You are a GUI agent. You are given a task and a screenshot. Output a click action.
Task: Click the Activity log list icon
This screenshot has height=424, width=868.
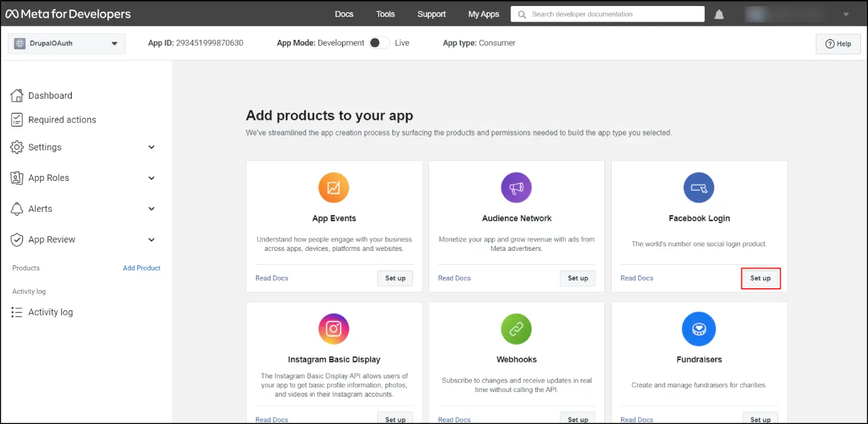click(17, 312)
